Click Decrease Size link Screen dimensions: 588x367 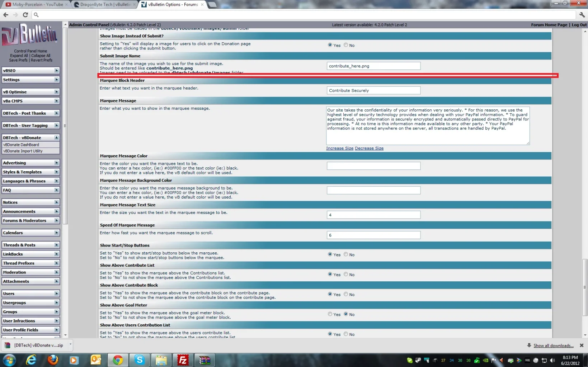click(x=369, y=148)
